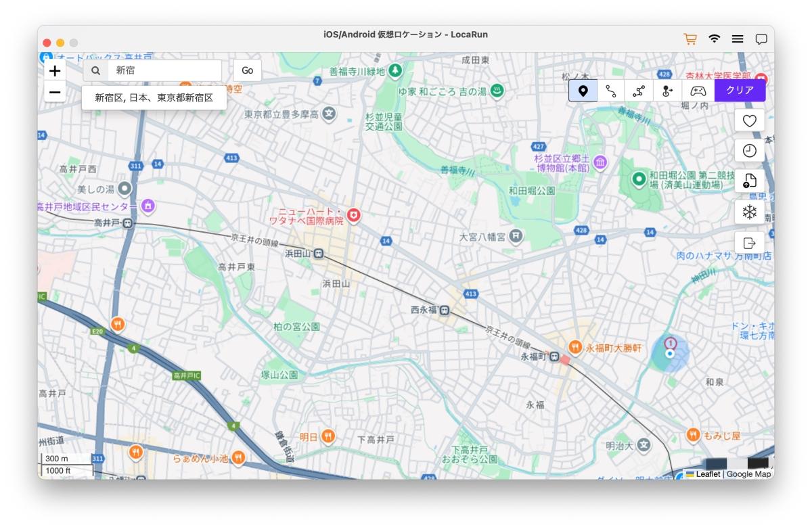Click 永福町 station marker
The height and width of the screenshot is (529, 812).
tap(554, 356)
